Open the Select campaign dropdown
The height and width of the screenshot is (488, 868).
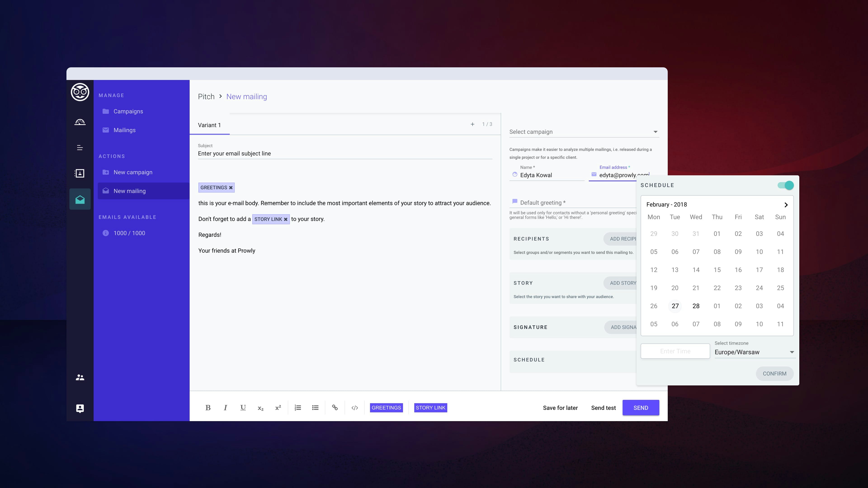point(584,132)
